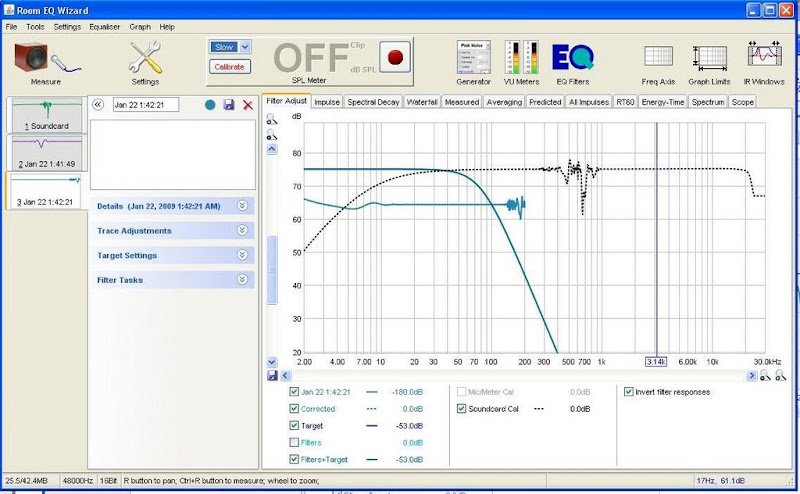Screen dimensions: 800x494
Task: Uncheck the Corrected trace checkbox
Action: click(294, 409)
